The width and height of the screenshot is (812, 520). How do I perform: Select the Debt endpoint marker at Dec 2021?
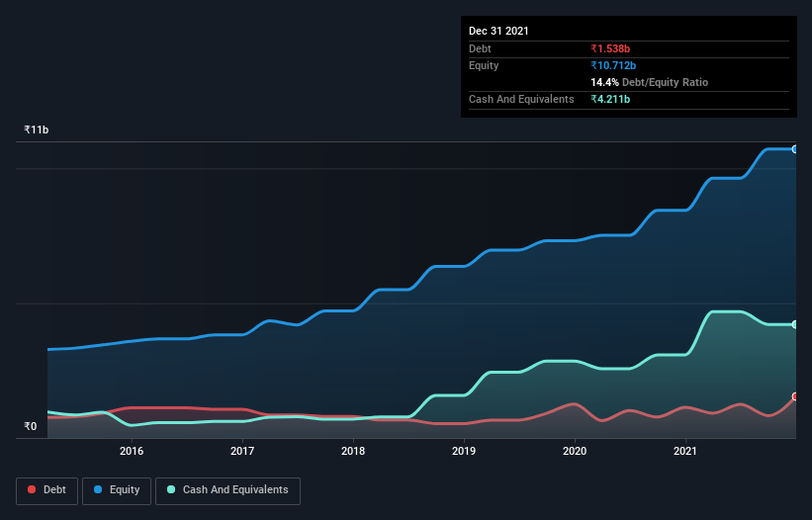[795, 396]
